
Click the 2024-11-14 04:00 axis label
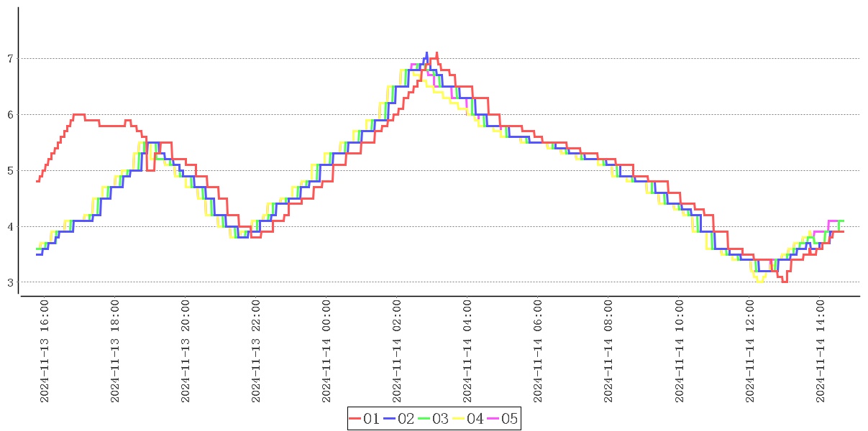tap(468, 351)
